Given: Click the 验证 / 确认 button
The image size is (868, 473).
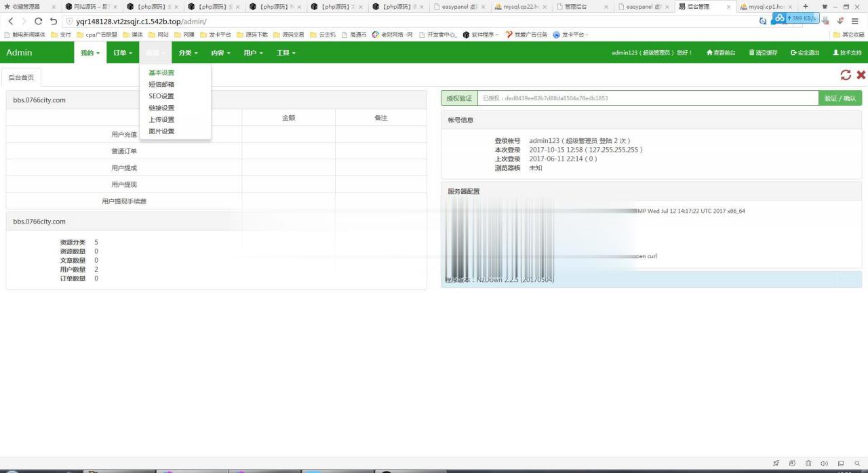Looking at the screenshot, I should point(840,98).
